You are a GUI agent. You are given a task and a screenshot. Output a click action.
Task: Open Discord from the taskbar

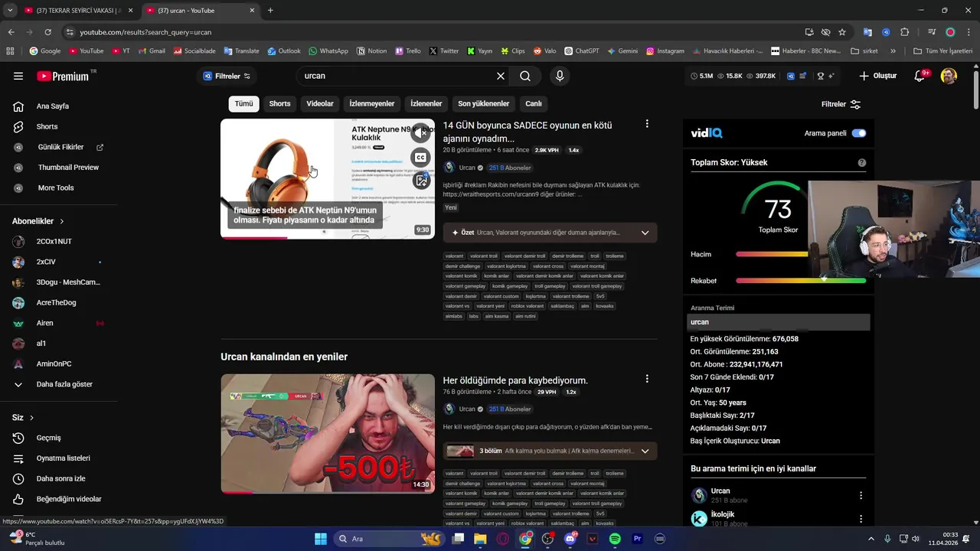[x=570, y=539]
